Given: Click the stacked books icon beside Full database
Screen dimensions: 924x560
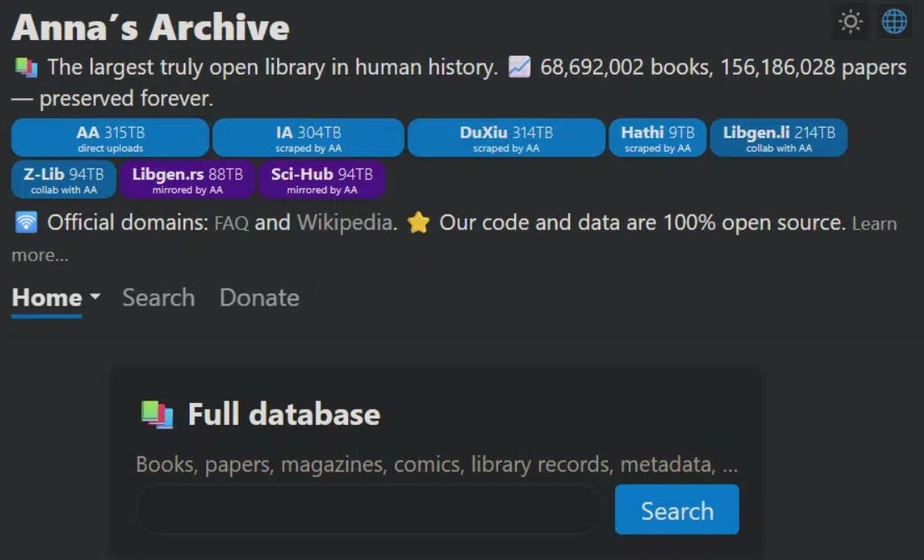Looking at the screenshot, I should (158, 415).
